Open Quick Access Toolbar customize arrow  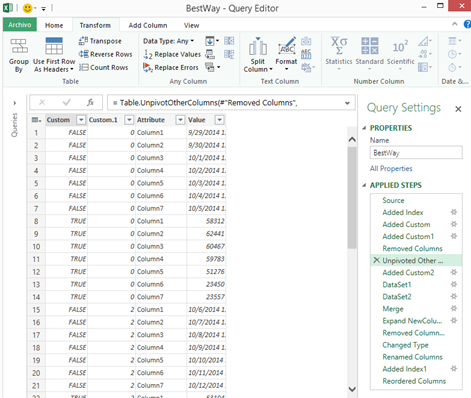point(44,9)
